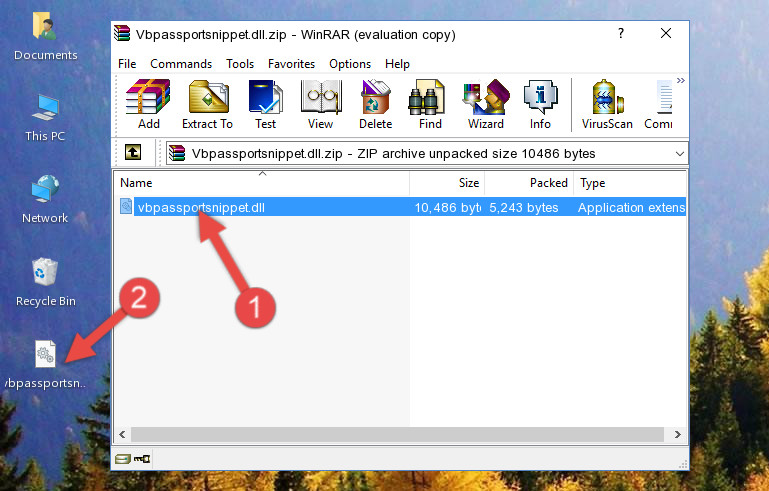The height and width of the screenshot is (491, 769).
Task: Click the key password icon in status bar
Action: coord(142,459)
